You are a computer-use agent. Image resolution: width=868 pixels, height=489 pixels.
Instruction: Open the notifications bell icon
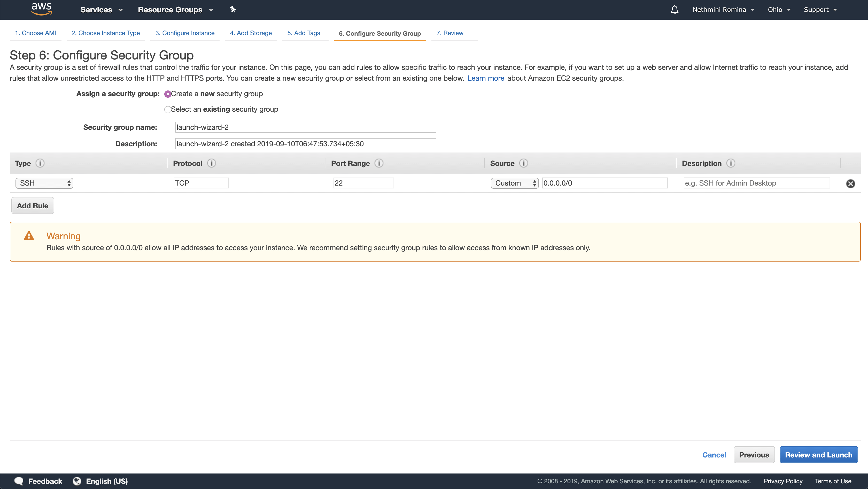[674, 10]
